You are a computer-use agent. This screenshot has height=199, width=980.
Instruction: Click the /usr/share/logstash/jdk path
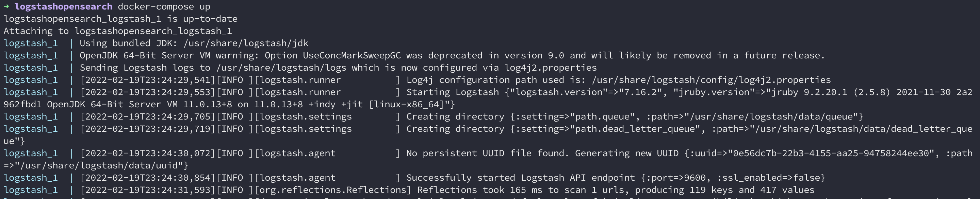click(246, 43)
